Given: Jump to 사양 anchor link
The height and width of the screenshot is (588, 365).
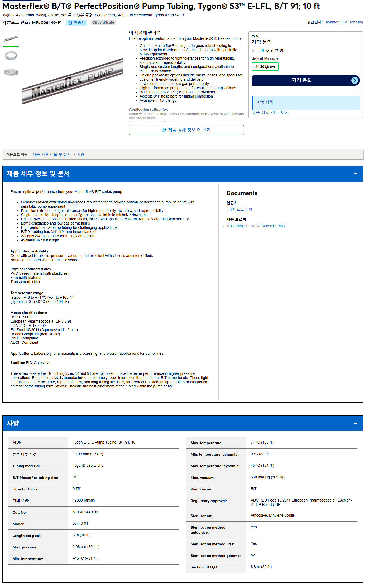Looking at the screenshot, I should click(x=81, y=155).
